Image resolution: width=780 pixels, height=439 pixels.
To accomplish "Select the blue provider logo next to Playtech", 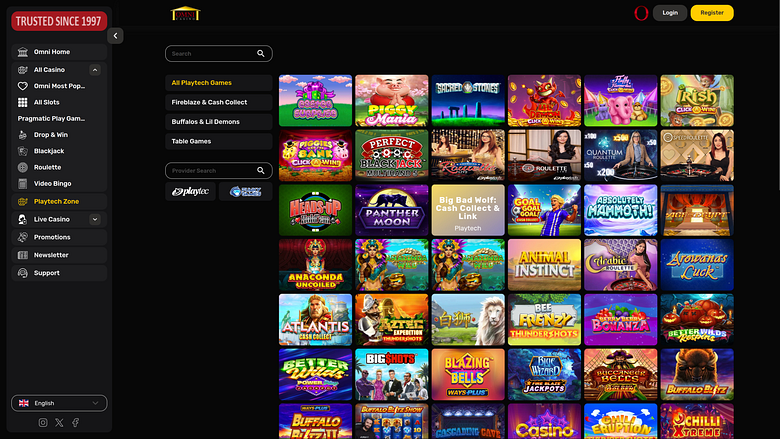I will [246, 191].
